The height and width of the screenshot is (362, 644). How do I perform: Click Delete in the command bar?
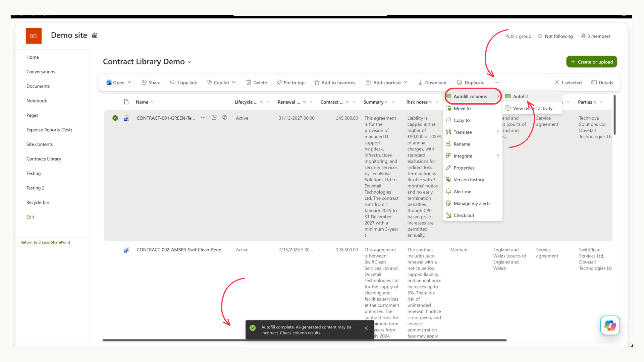257,82
